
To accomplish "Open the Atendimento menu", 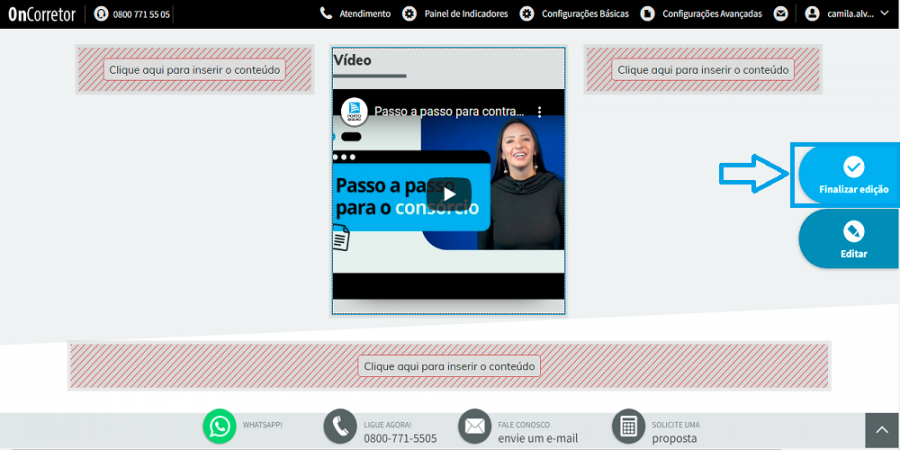I will (365, 14).
